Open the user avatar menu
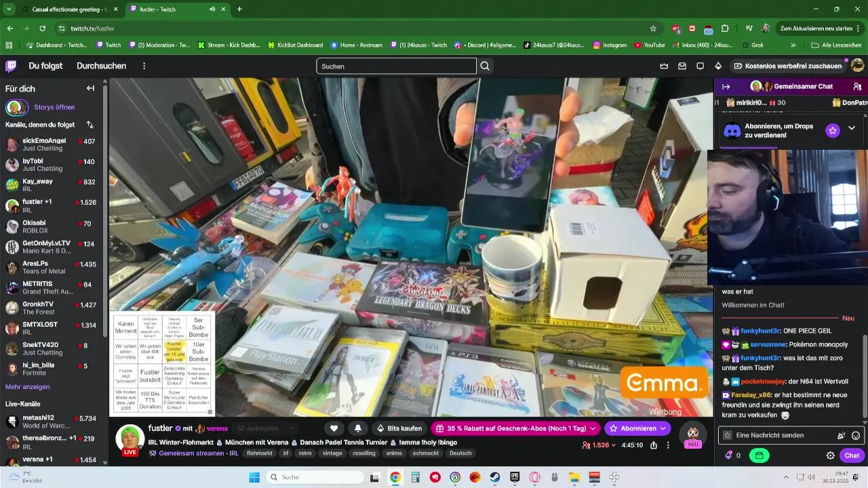868x488 pixels. pos(857,66)
